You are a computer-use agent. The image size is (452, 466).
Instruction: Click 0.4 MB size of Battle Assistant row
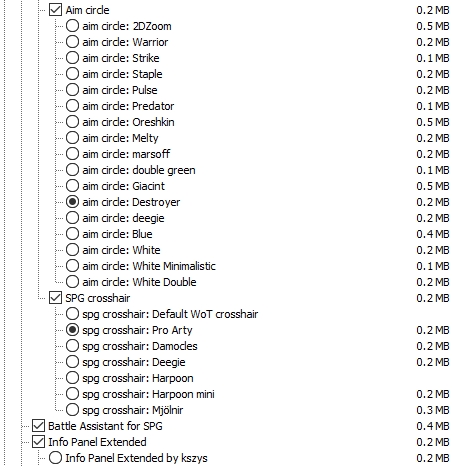coord(433,426)
